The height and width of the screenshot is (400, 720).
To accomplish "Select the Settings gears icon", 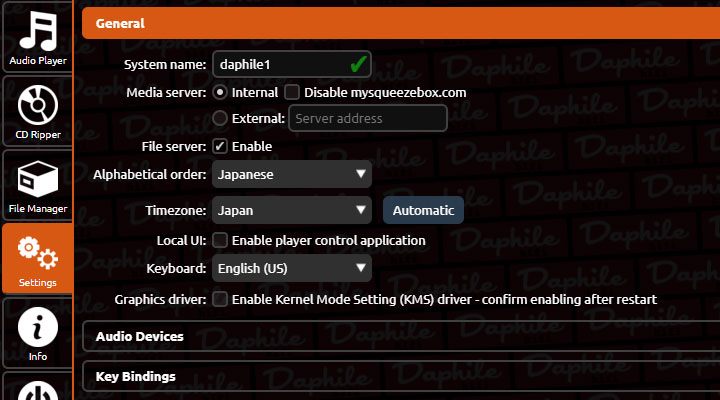I will [x=37, y=256].
